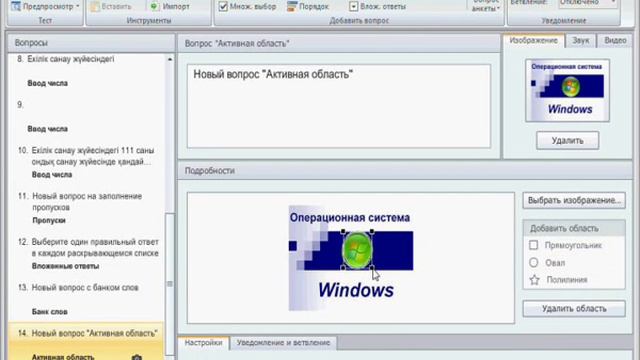Click the Предпросмотр preview icon

(x=16, y=6)
